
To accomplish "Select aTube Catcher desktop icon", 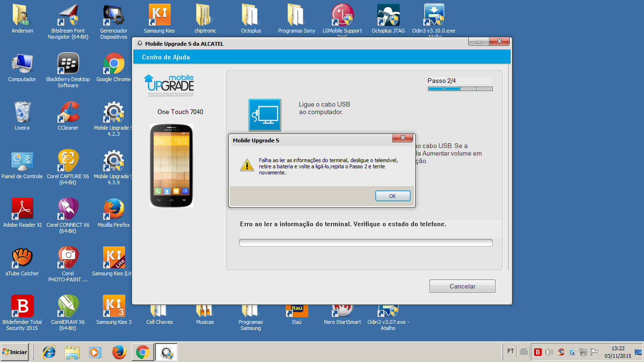I will click(22, 262).
